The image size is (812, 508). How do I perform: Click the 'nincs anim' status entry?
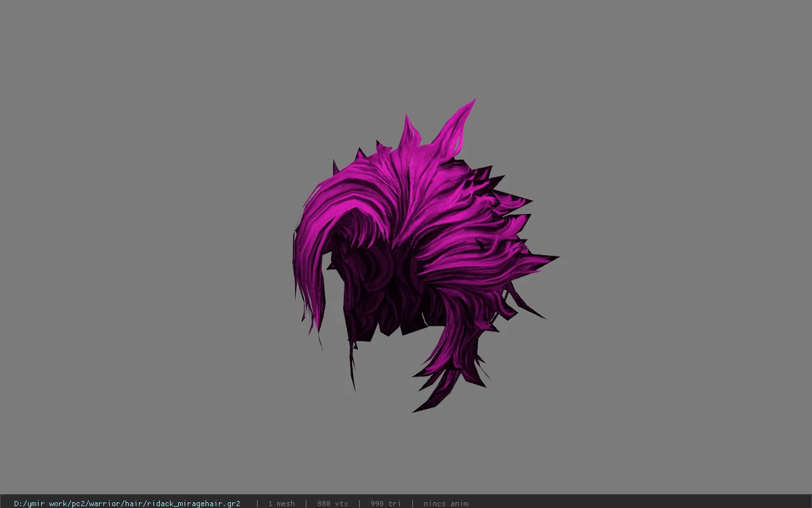(x=446, y=504)
